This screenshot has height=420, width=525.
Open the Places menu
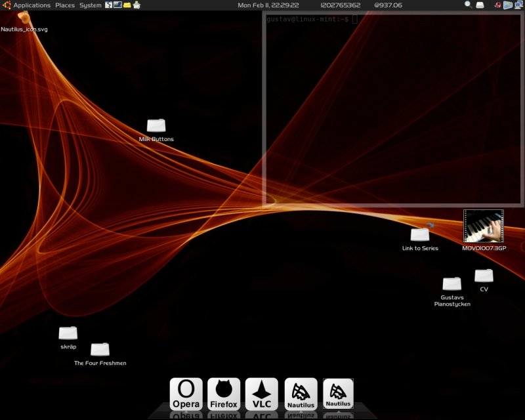coord(65,5)
